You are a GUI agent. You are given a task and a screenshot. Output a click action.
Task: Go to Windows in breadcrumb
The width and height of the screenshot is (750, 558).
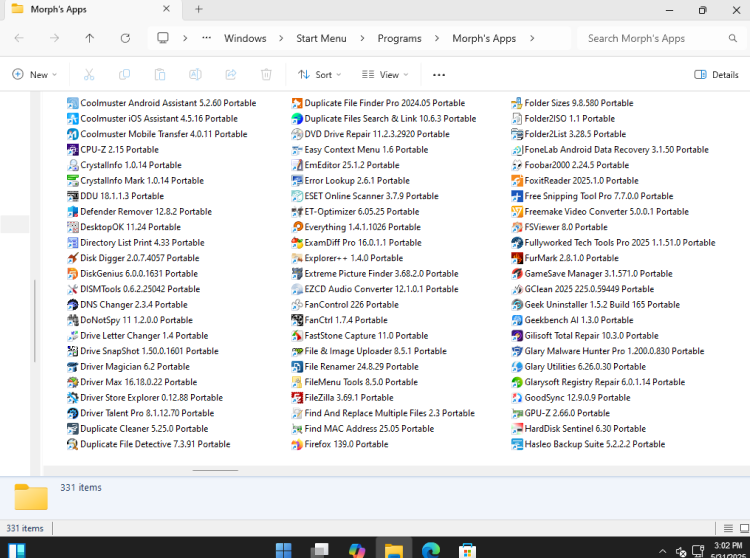point(245,38)
